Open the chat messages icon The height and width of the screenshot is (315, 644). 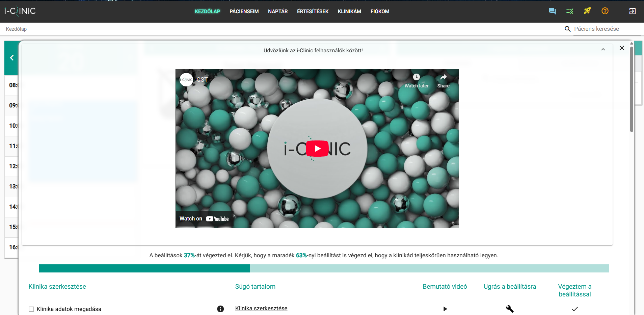(552, 11)
